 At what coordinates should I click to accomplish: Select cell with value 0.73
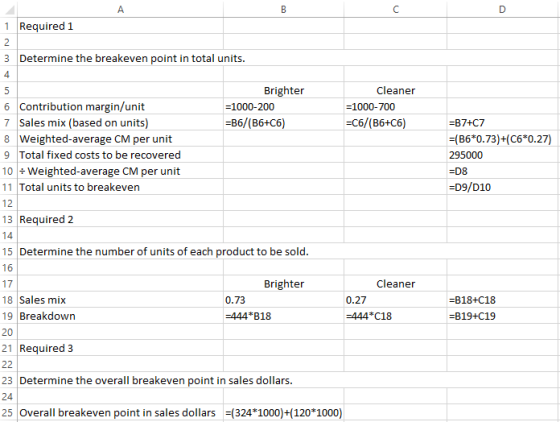click(x=284, y=300)
